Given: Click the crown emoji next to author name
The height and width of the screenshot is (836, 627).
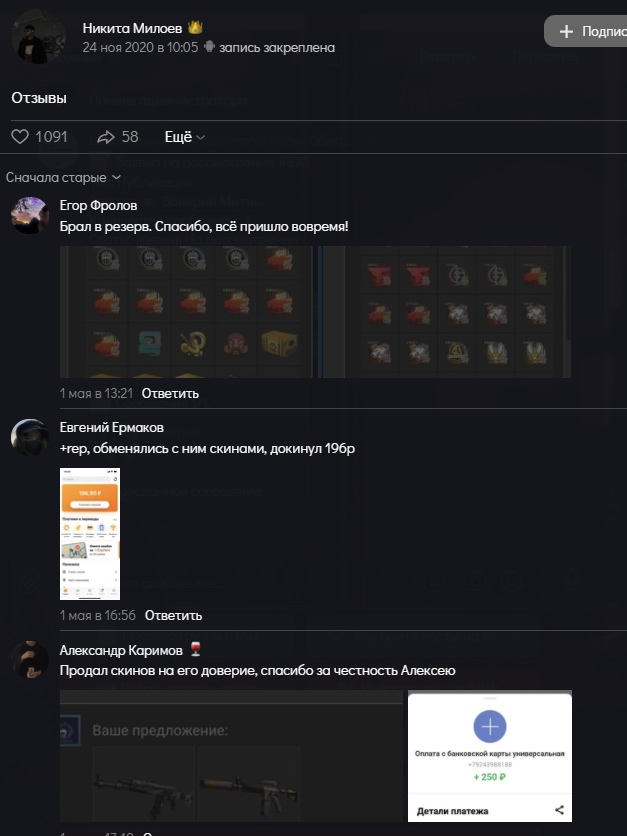Looking at the screenshot, I should [195, 28].
